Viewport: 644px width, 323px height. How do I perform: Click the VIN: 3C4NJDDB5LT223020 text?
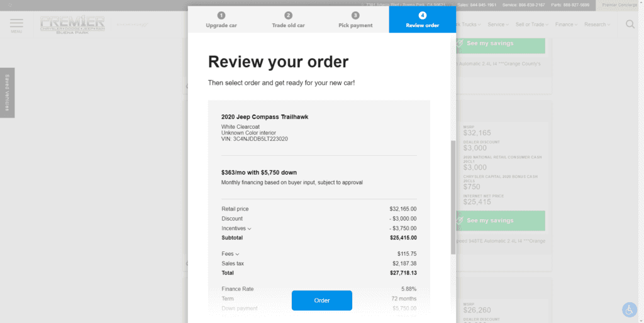254,139
